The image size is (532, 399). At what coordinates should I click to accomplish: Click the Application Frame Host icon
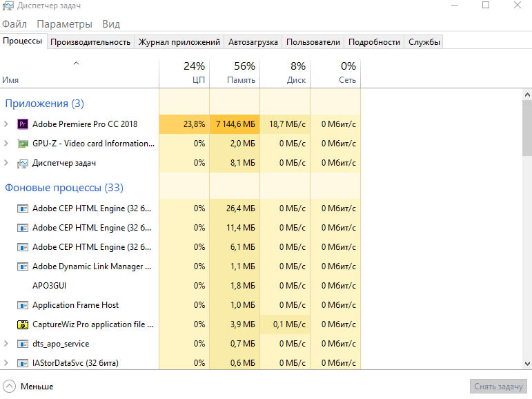pyautogui.click(x=22, y=305)
